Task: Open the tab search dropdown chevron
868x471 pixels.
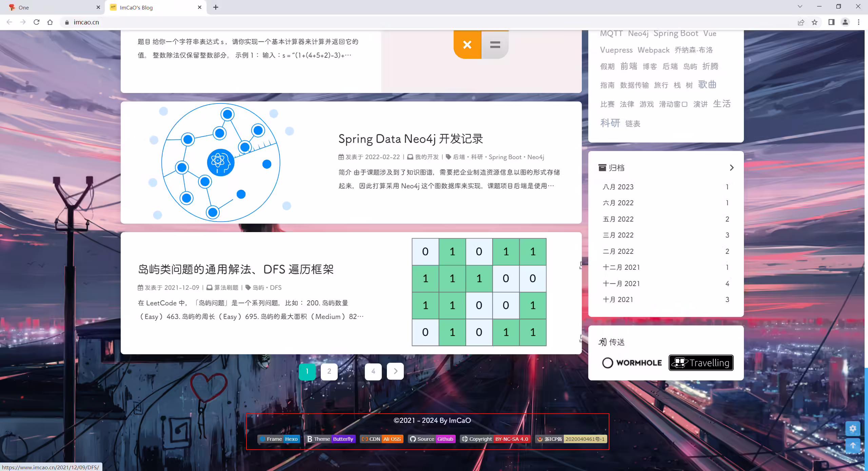Action: (800, 6)
